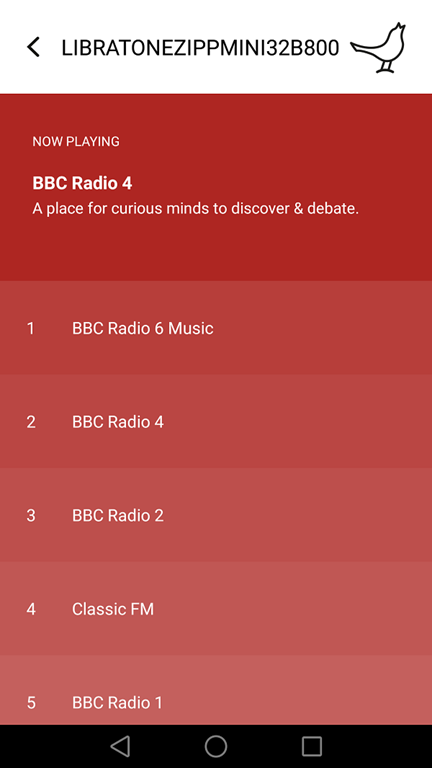Open the now playing BBC Radio 4 heading
Screen dimensions: 432x768
[82, 183]
